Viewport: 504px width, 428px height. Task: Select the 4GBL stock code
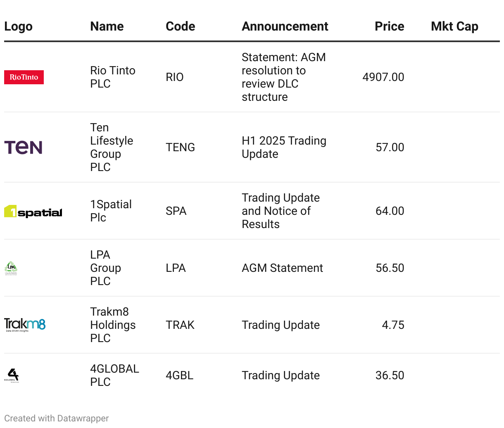click(179, 376)
